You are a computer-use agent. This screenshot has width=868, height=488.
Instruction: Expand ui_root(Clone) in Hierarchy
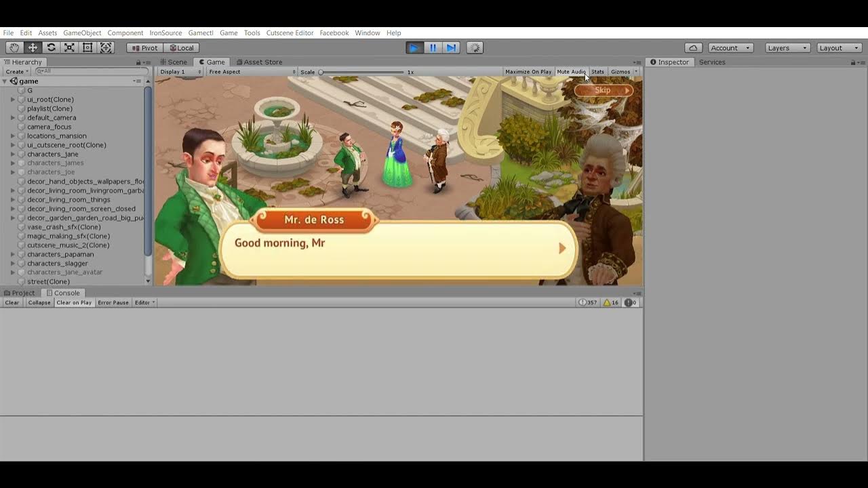pos(13,100)
